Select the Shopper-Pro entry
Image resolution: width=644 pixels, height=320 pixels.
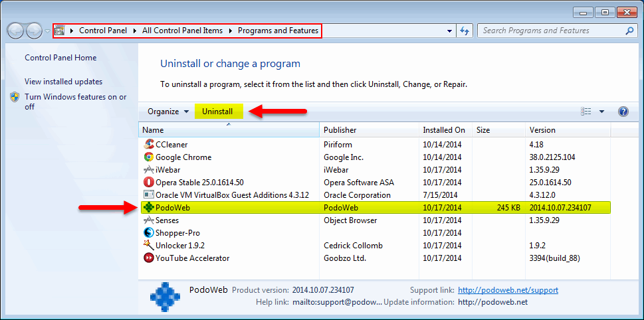click(178, 233)
